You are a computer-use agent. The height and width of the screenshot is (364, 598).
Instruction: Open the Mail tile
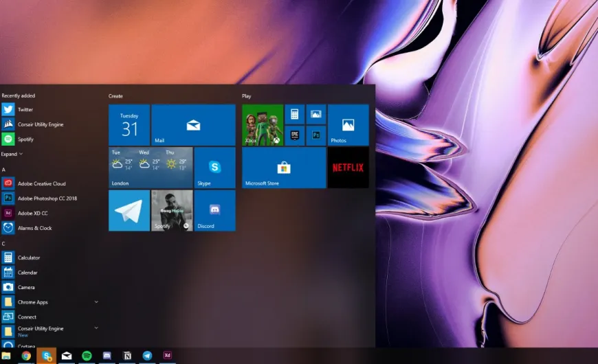coord(193,125)
